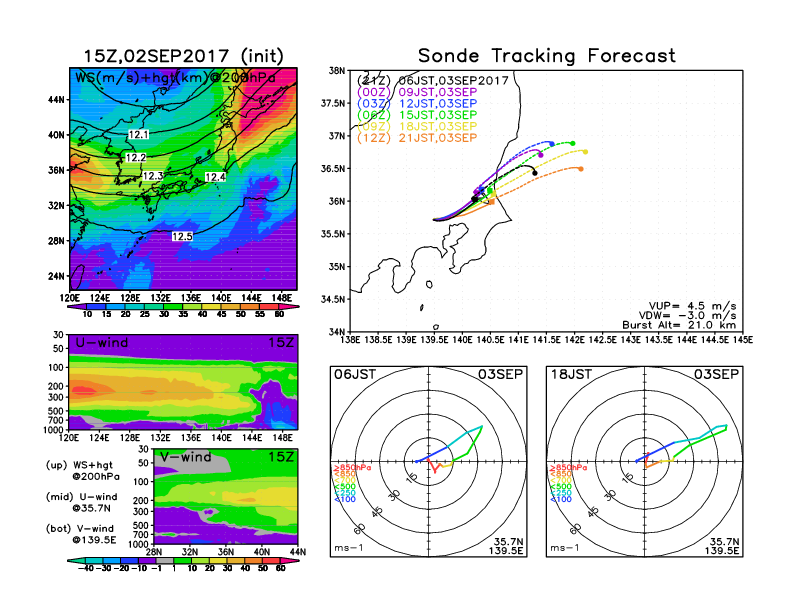Click the 12.1 height contour label
The height and width of the screenshot is (612, 792).
pos(138,134)
